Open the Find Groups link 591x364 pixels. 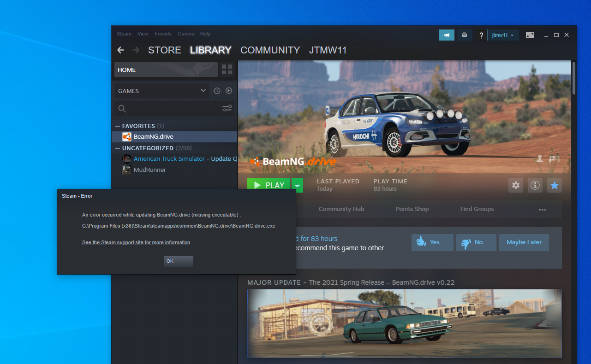(x=477, y=209)
